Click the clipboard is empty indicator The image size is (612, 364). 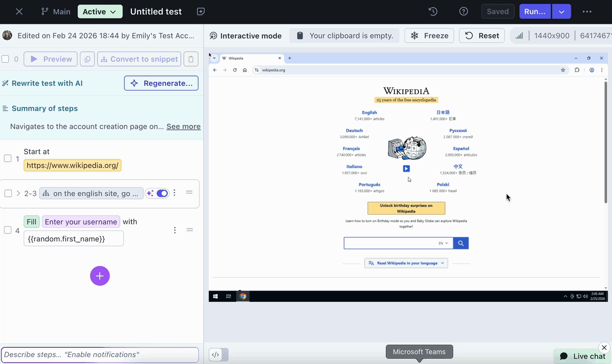(344, 36)
